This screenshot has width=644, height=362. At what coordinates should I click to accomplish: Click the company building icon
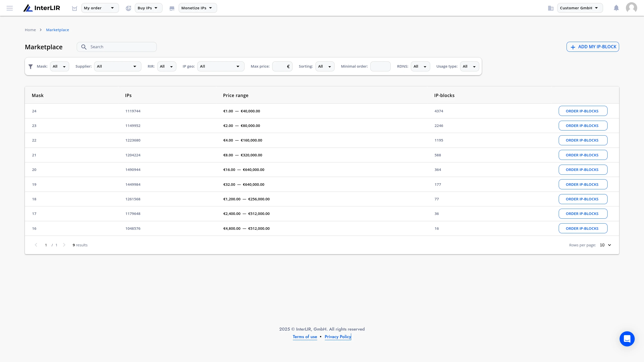tap(551, 8)
